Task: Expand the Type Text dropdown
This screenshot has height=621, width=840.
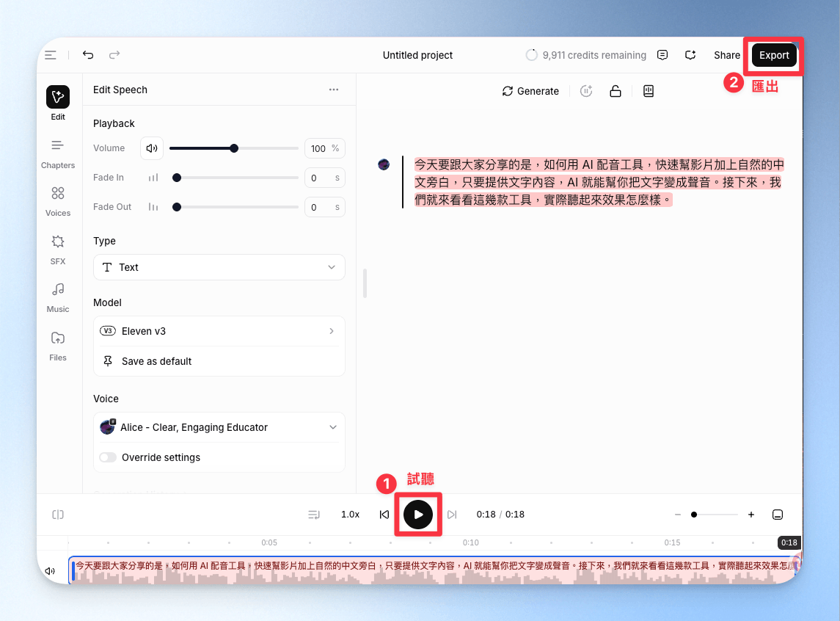Action: tap(219, 267)
